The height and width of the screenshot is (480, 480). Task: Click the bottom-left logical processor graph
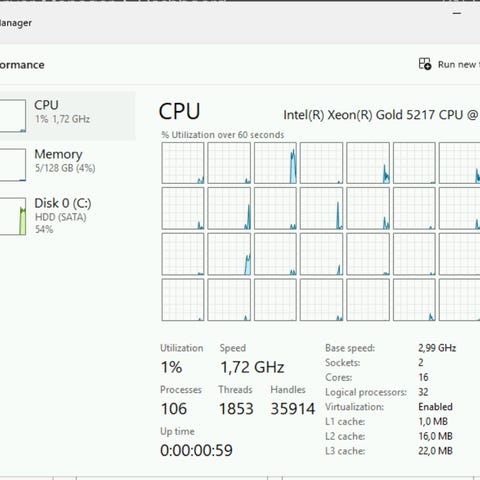[x=183, y=300]
